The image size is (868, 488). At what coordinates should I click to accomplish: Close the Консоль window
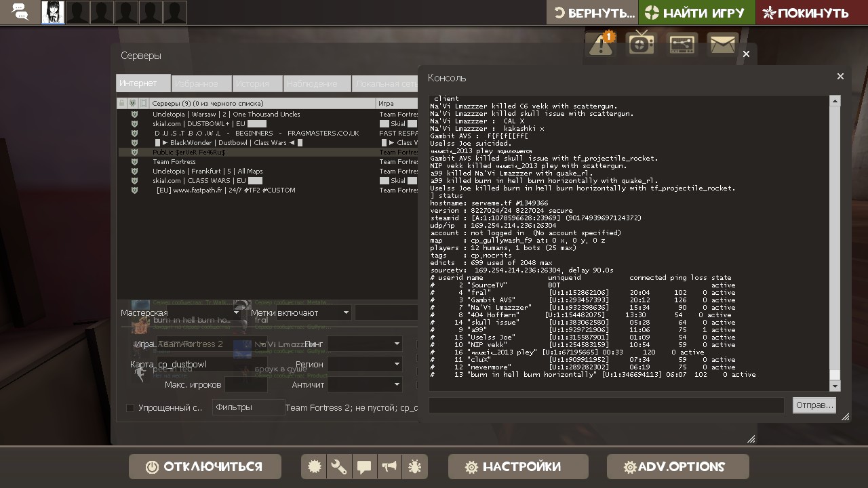tap(840, 77)
